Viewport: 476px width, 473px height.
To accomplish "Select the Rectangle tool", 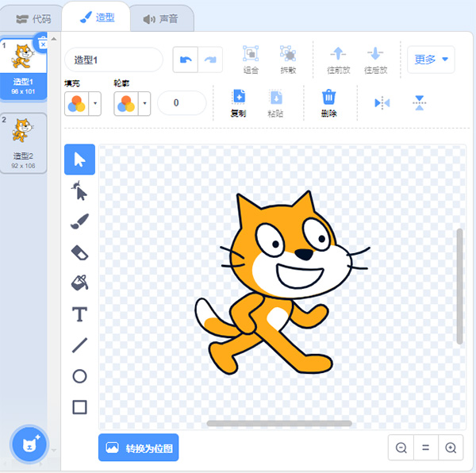I will (79, 407).
